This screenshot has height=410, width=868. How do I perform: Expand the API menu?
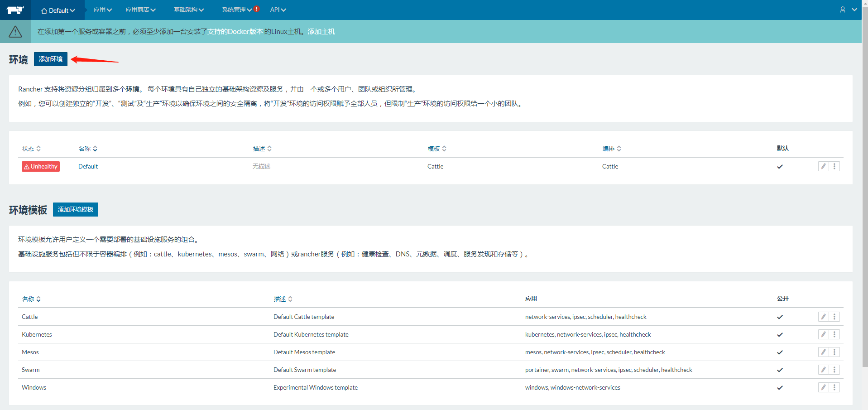[278, 10]
